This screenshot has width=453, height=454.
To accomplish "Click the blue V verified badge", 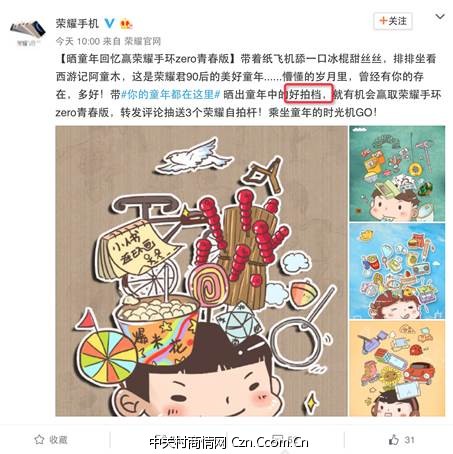I will 109,23.
